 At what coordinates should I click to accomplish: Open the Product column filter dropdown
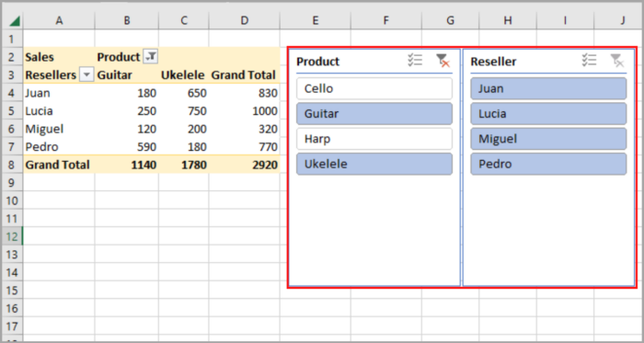(150, 57)
